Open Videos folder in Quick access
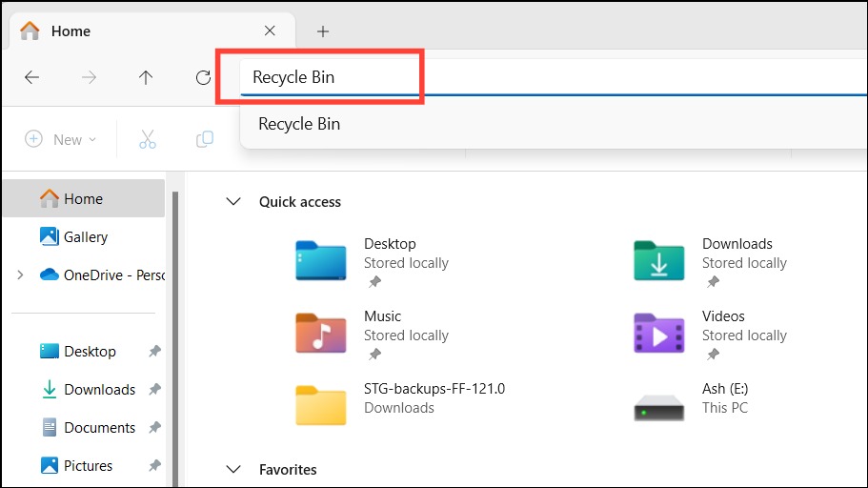This screenshot has height=488, width=868. pos(658,334)
